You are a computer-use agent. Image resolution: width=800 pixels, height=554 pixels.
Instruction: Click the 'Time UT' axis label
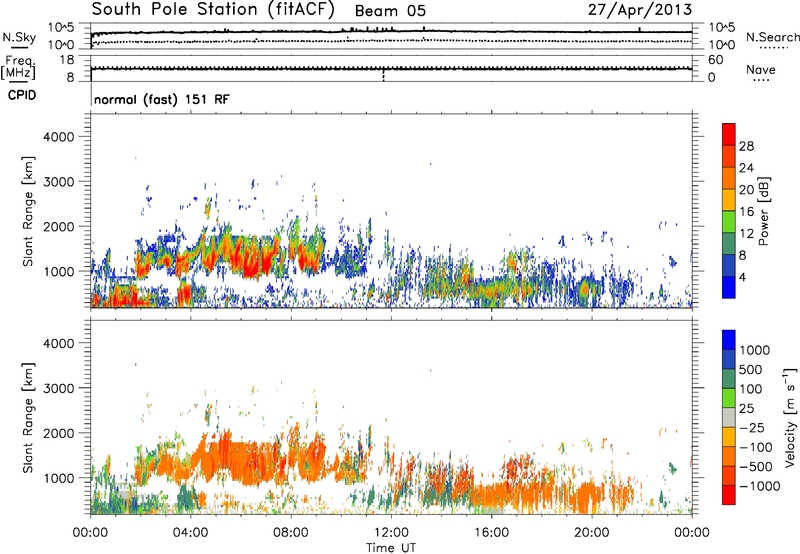[x=391, y=548]
